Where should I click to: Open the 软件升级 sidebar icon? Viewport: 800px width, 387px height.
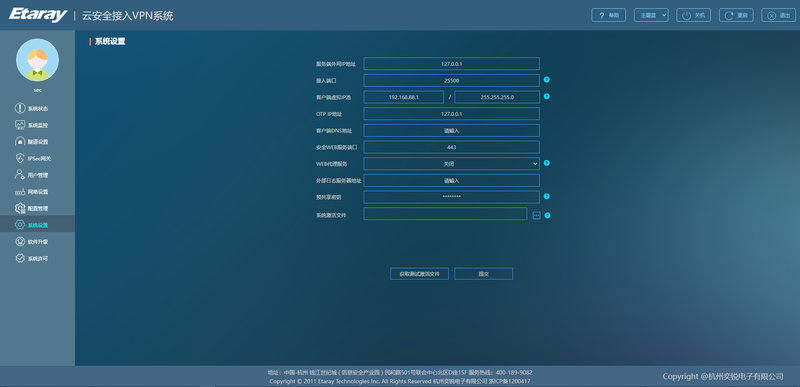click(x=19, y=242)
